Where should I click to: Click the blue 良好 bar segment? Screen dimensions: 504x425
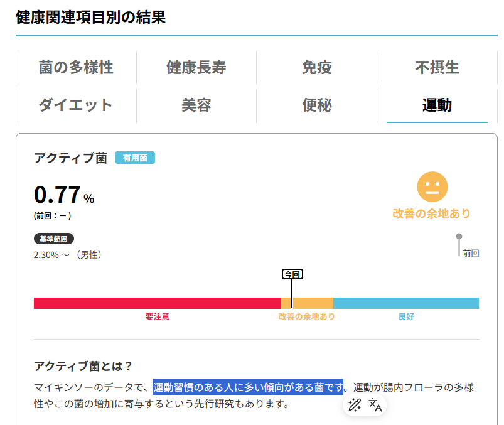pyautogui.click(x=405, y=303)
